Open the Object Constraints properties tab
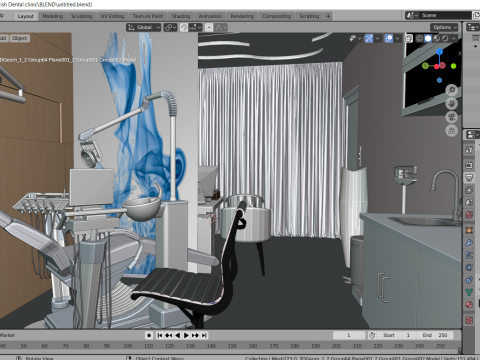This screenshot has width=480, height=360. tap(469, 280)
